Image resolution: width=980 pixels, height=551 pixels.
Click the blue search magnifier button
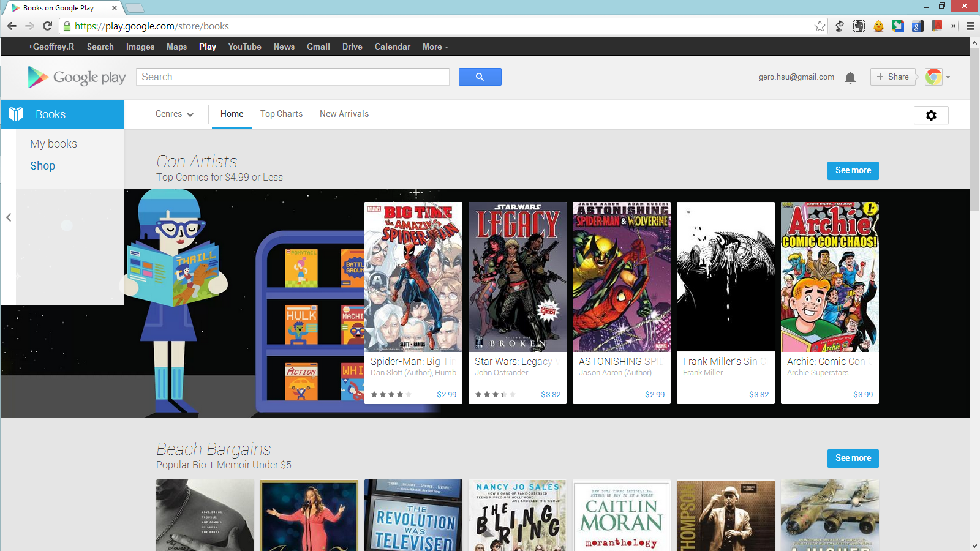[480, 77]
